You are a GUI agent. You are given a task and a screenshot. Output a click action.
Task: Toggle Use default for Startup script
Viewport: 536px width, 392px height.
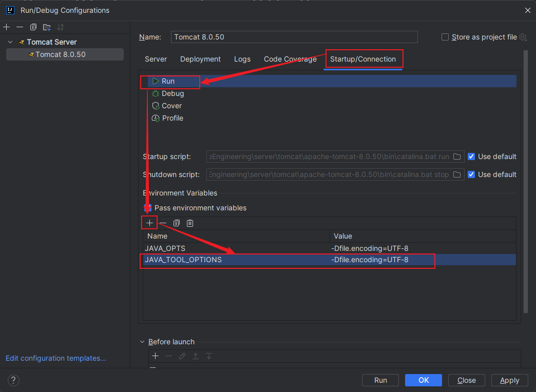471,156
